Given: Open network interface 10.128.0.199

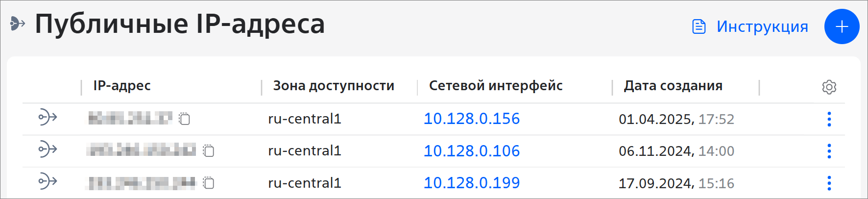Looking at the screenshot, I should [471, 183].
